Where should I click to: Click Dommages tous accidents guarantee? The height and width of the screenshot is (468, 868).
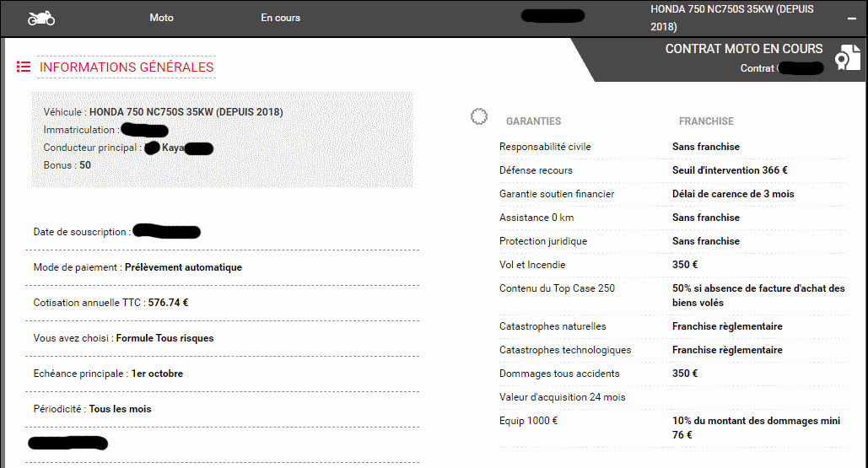(x=559, y=374)
